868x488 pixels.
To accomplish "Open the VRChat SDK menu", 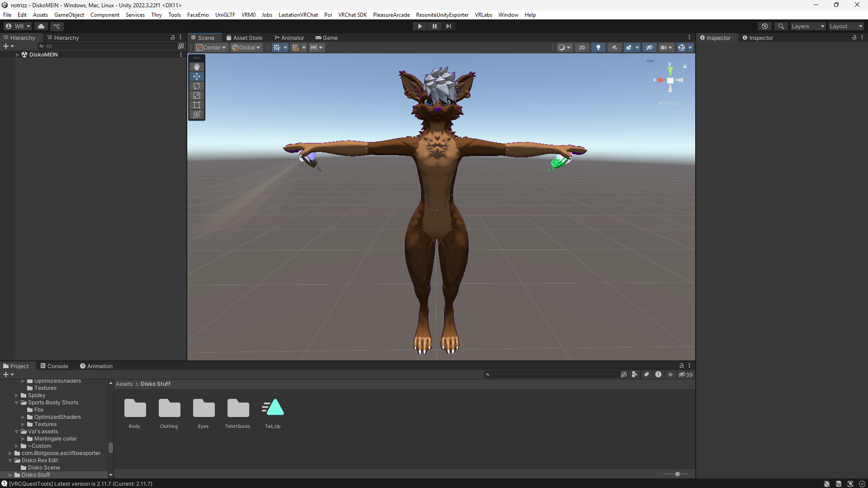I will [352, 15].
